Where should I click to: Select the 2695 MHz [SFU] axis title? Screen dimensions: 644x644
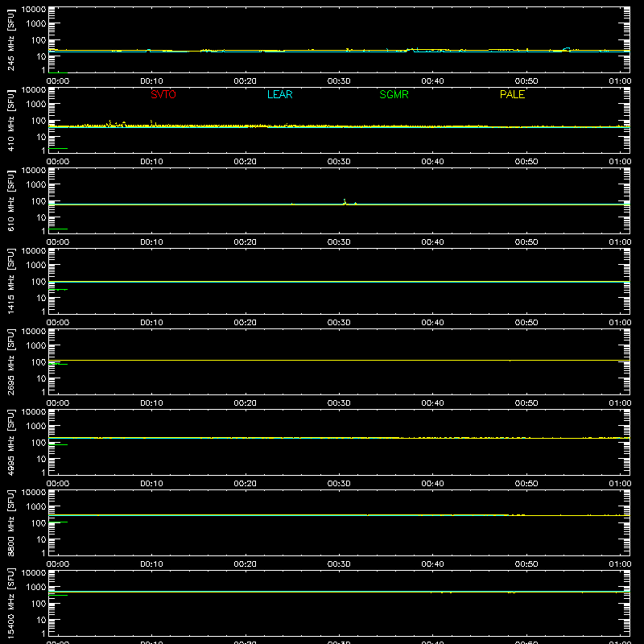pyautogui.click(x=10, y=361)
